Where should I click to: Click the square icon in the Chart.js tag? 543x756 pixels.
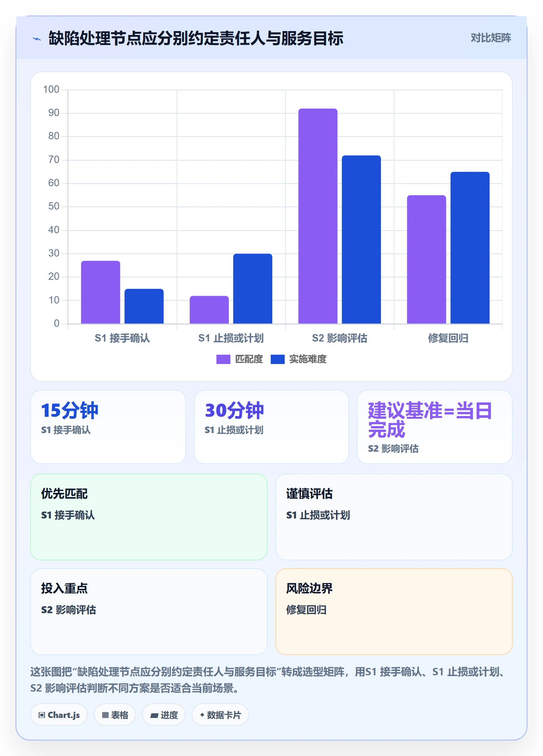coord(42,715)
